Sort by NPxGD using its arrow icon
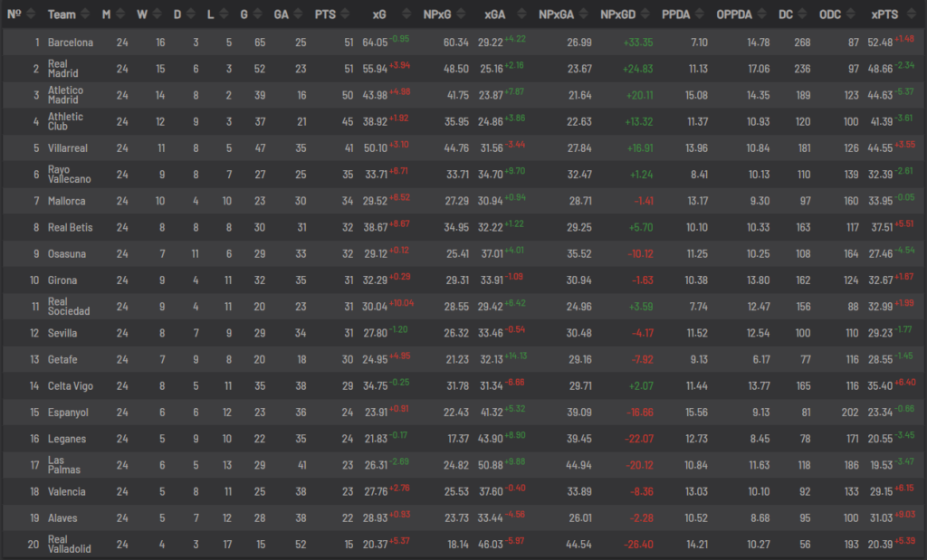Screen dimensions: 927x560 coord(645,14)
